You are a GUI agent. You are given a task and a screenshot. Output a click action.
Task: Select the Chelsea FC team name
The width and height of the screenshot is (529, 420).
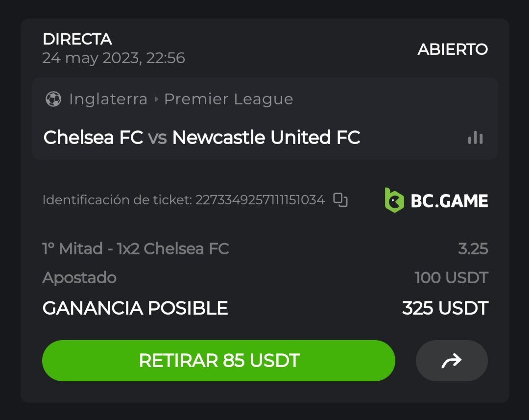click(x=93, y=138)
